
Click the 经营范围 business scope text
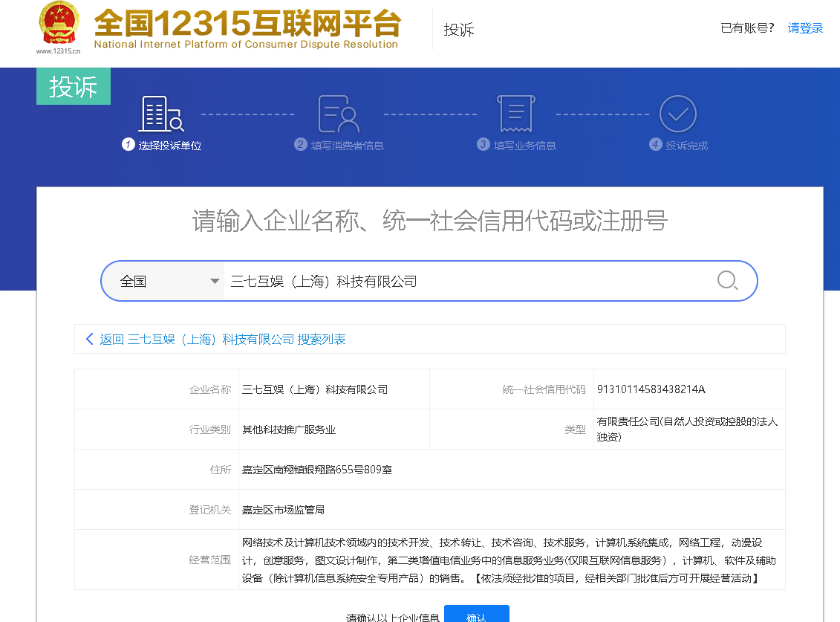(x=509, y=560)
